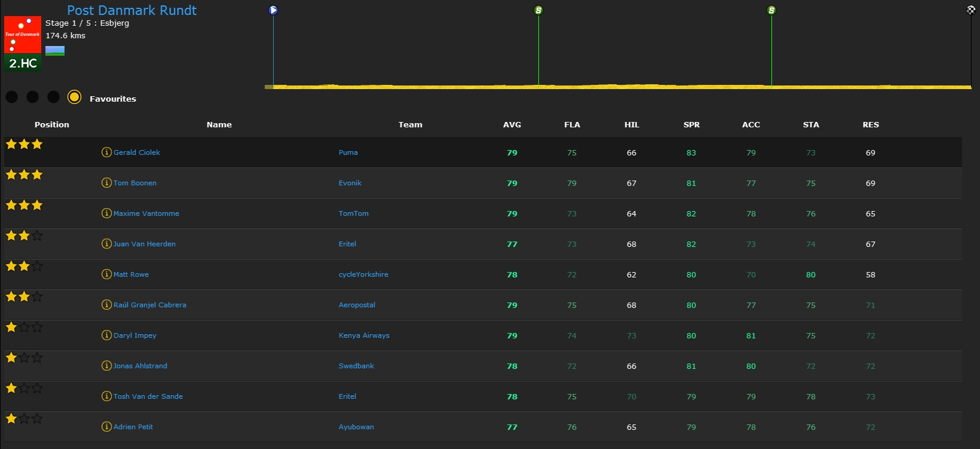Open rider Raúl Granjel Cabrera's profile link
This screenshot has height=449, width=980.
150,305
